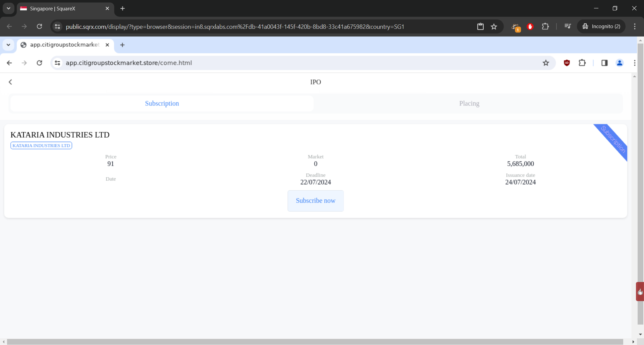This screenshot has width=644, height=345.
Task: Open the Incognito (2) profile indicator
Action: (x=601, y=26)
